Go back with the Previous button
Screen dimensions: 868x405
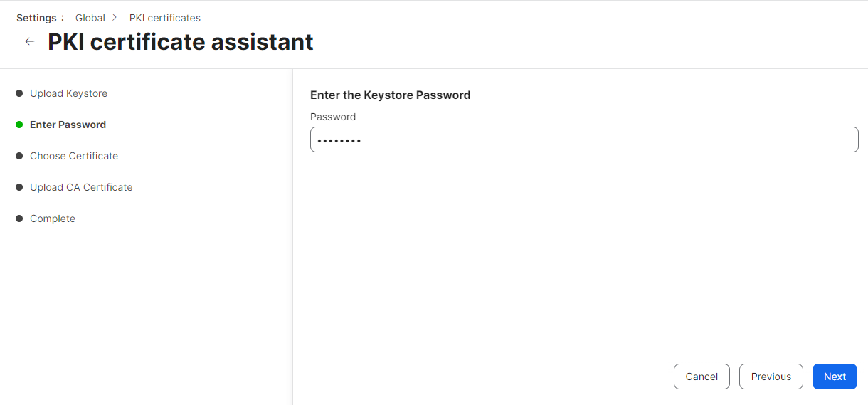pyautogui.click(x=771, y=377)
